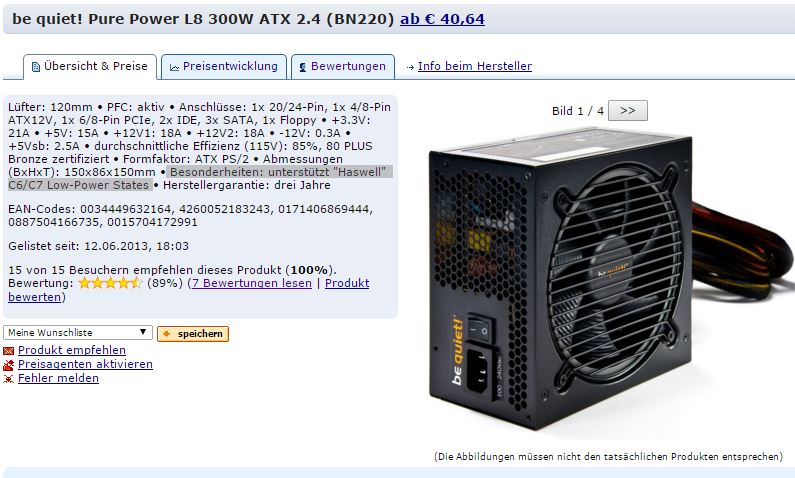Click the speichern button
Screen dimensions: 795x478
[193, 334]
